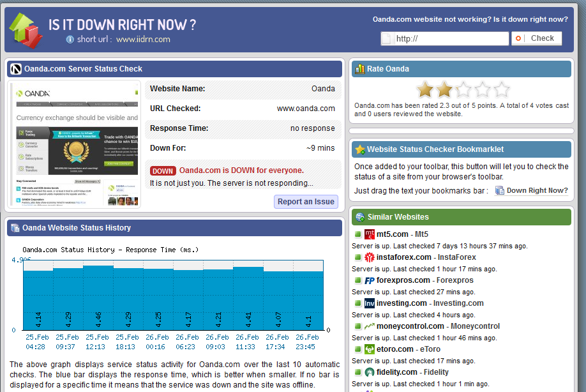The width and height of the screenshot is (586, 392).
Task: Click the Fidelity round logo icon
Action: [x=369, y=372]
